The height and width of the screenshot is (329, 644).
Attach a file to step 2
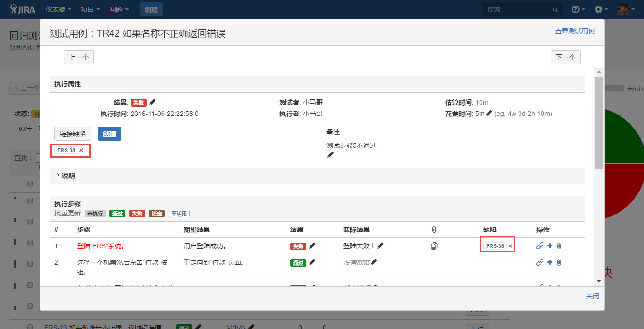[559, 262]
